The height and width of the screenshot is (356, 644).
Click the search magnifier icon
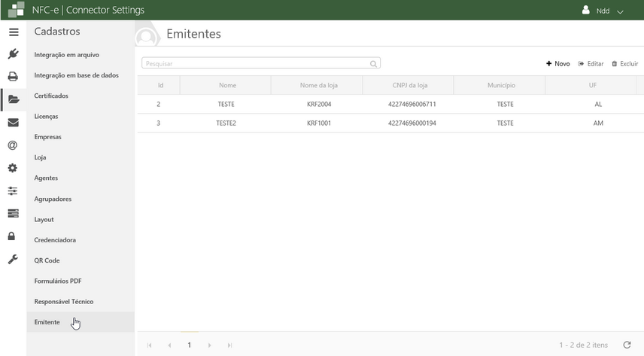(x=373, y=64)
